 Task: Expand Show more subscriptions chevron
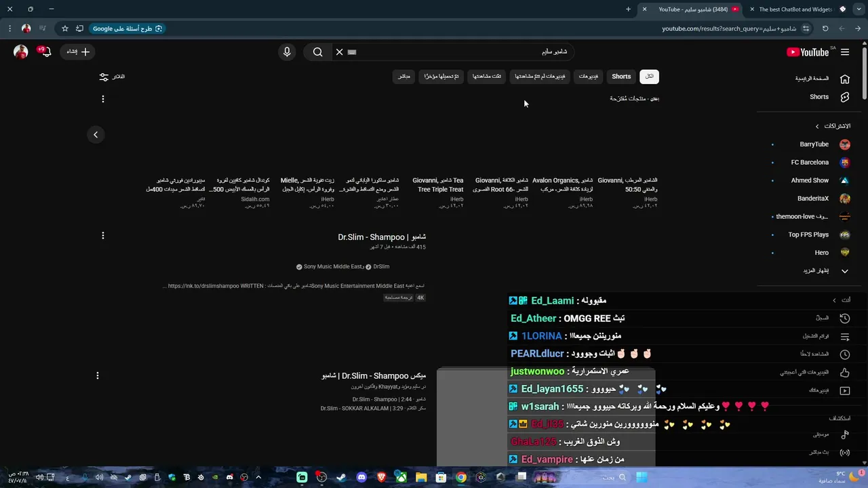(x=845, y=271)
